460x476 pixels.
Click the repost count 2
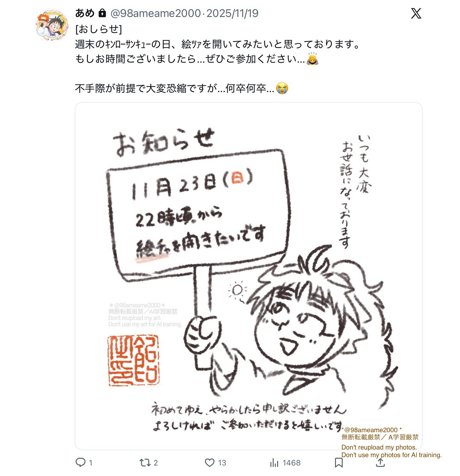click(156, 463)
